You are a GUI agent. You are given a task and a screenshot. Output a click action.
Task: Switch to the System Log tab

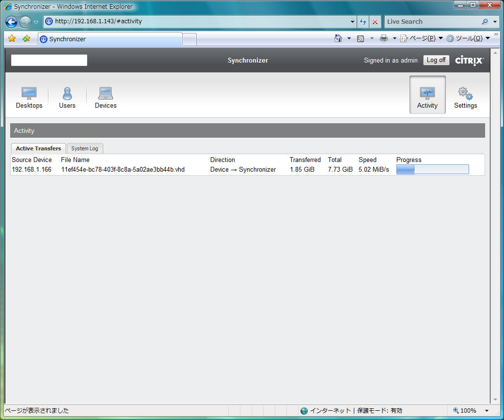85,148
